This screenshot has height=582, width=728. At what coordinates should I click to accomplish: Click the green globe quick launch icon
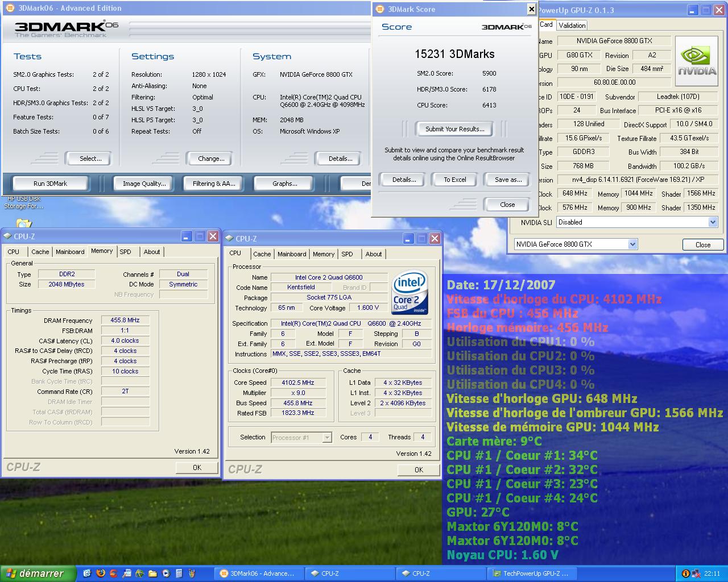coord(140,573)
